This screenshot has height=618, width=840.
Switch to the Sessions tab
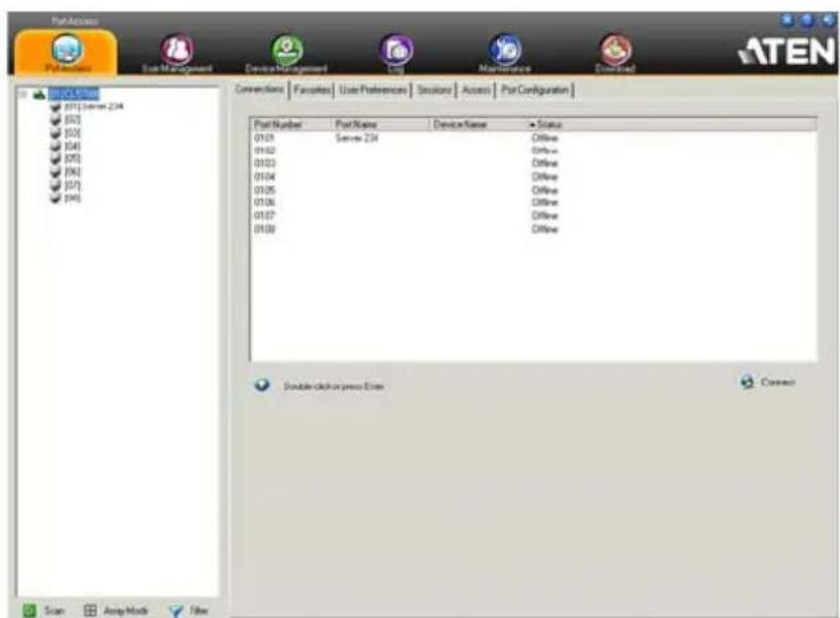433,90
